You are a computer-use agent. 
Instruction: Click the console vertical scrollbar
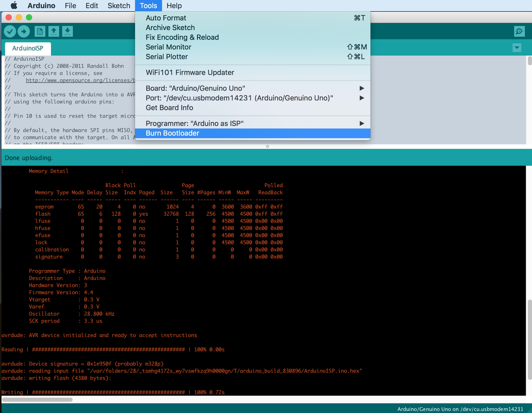click(x=529, y=340)
